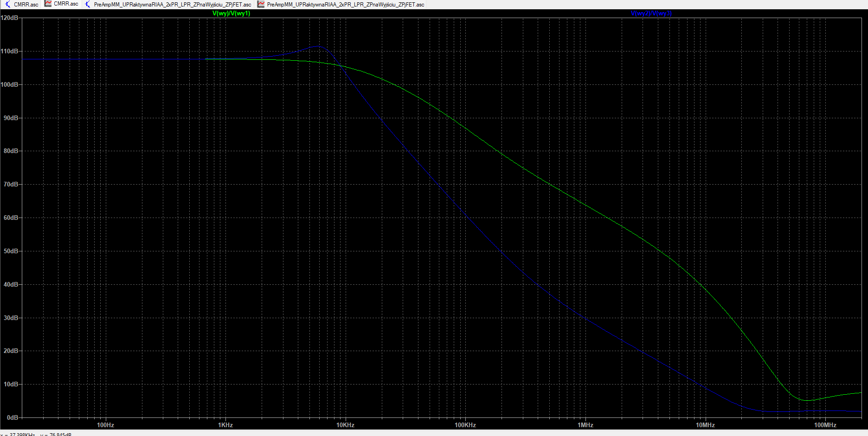Switch to the CMRR.asc schematic tab
This screenshot has height=436, width=868.
click(x=21, y=4)
